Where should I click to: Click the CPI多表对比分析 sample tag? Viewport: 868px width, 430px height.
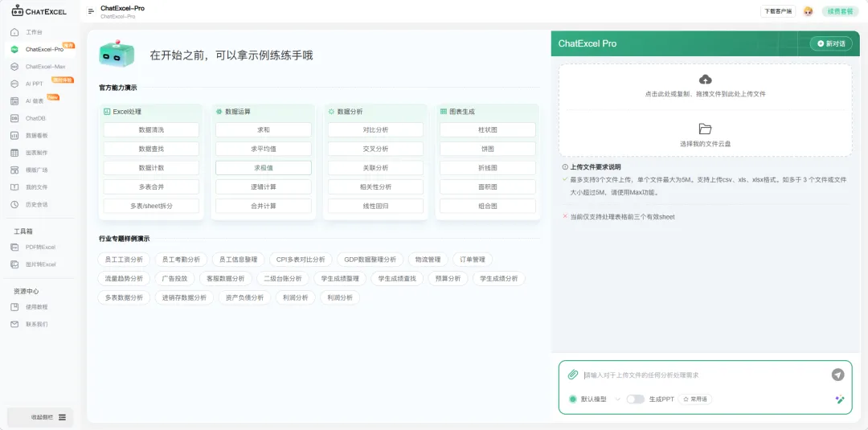tap(301, 260)
